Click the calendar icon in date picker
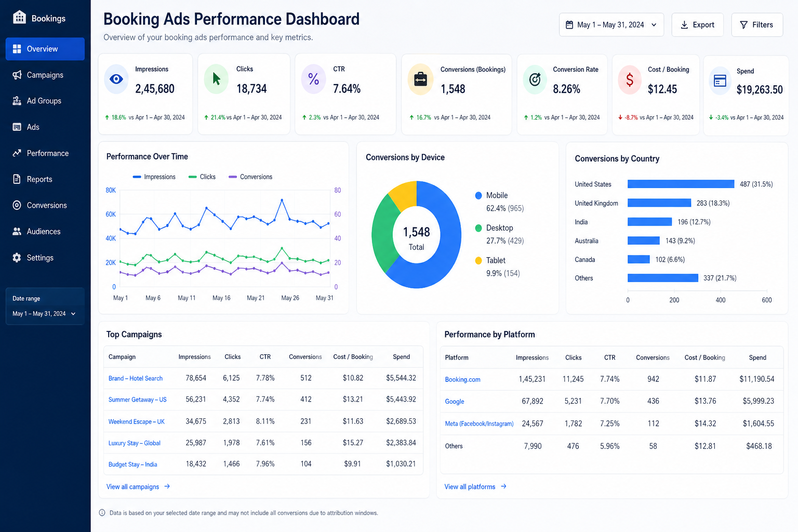 tap(569, 25)
